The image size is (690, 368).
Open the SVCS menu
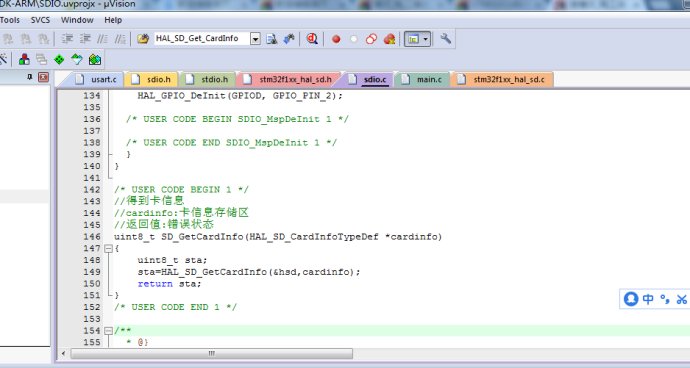40,20
